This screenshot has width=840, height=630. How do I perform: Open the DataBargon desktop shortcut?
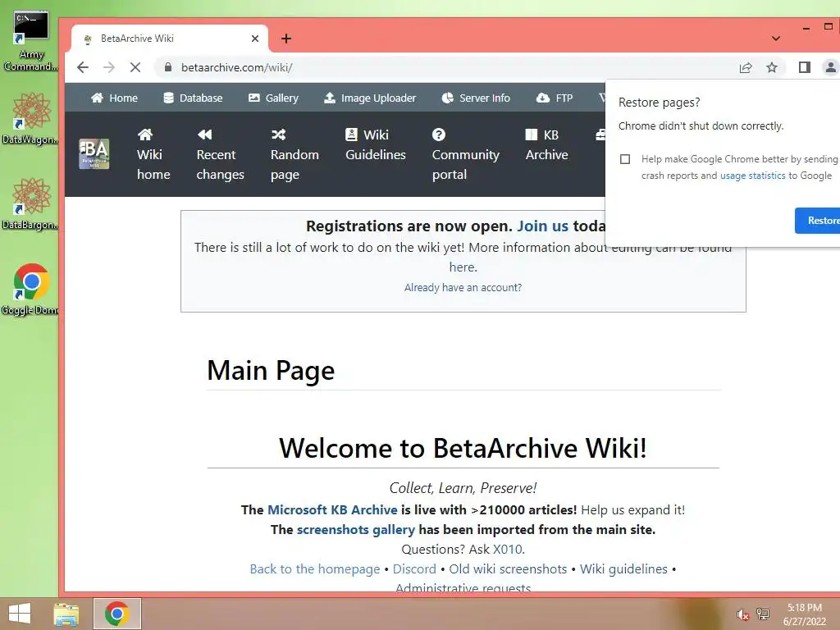tap(30, 203)
